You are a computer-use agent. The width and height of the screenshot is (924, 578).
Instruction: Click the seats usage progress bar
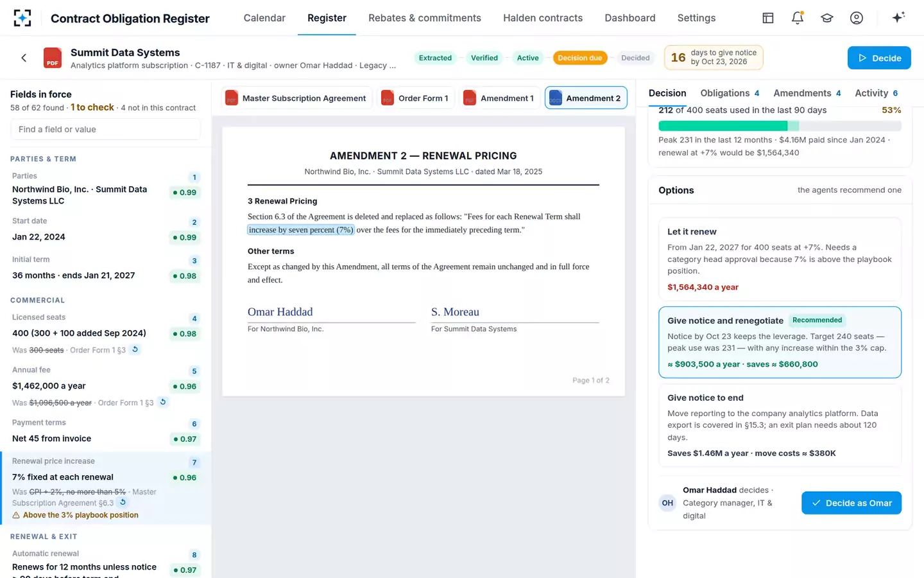tap(780, 126)
